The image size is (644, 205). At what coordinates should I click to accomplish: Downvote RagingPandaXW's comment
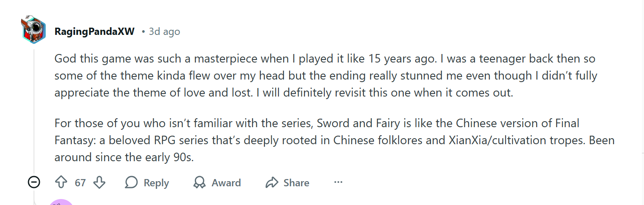(x=99, y=183)
